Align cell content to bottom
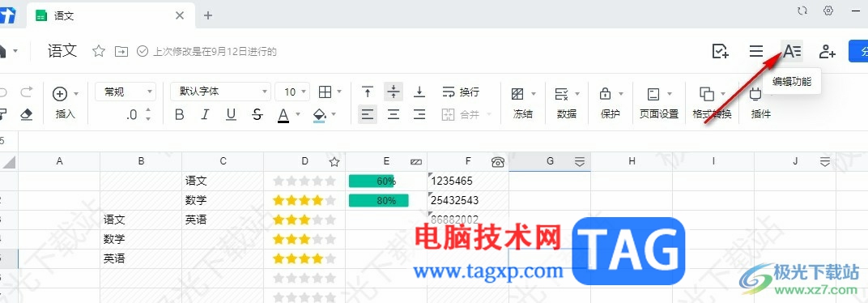 point(419,92)
